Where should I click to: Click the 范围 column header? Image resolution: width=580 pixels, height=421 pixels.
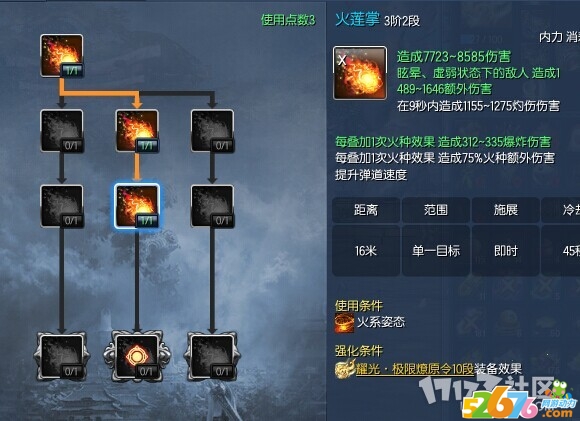tap(436, 210)
